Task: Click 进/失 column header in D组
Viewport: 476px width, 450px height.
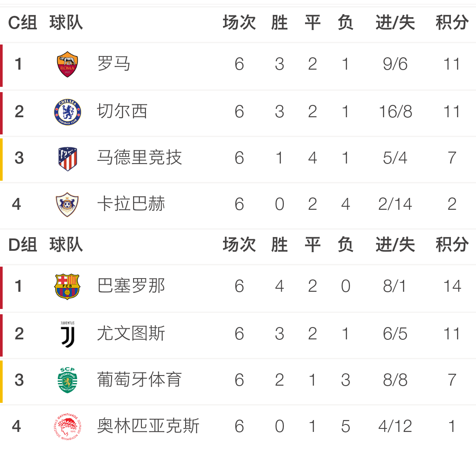Action: [395, 245]
